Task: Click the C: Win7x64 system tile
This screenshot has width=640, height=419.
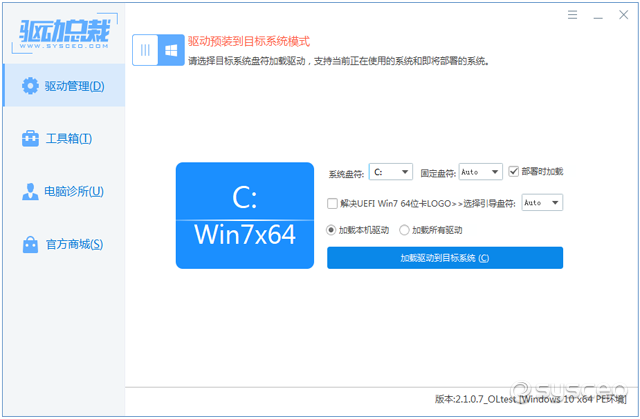Action: point(245,215)
